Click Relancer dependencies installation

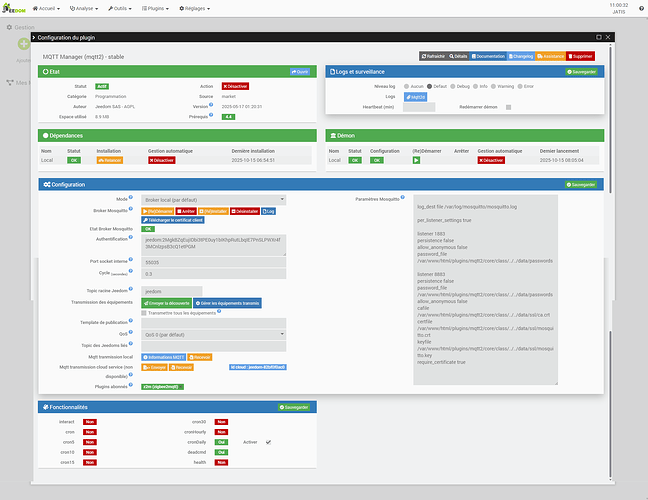coord(110,160)
